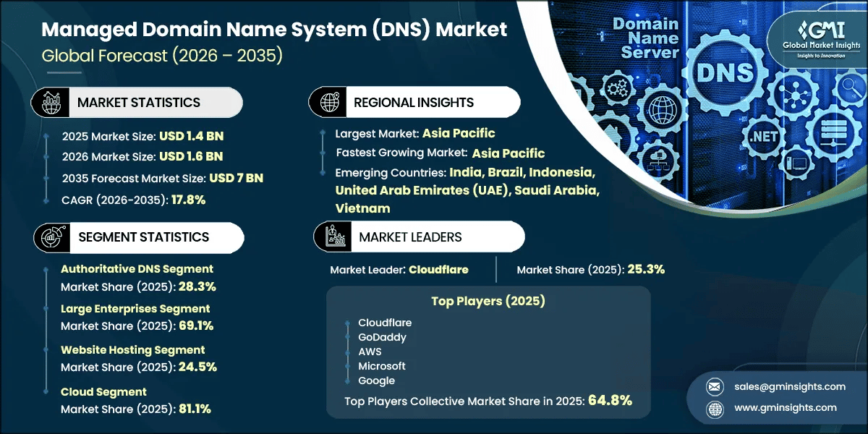This screenshot has width=868, height=434.
Task: Click the Market Statistics chart icon
Action: tap(51, 103)
